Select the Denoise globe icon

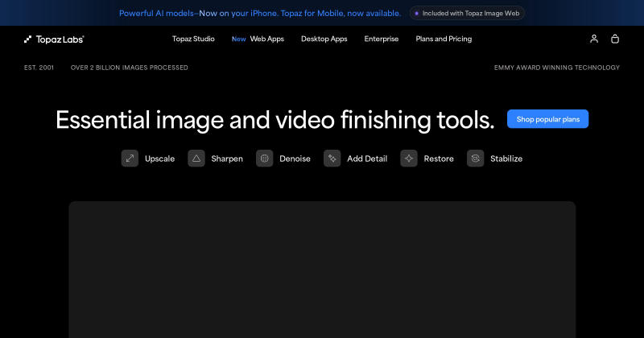pyautogui.click(x=265, y=159)
